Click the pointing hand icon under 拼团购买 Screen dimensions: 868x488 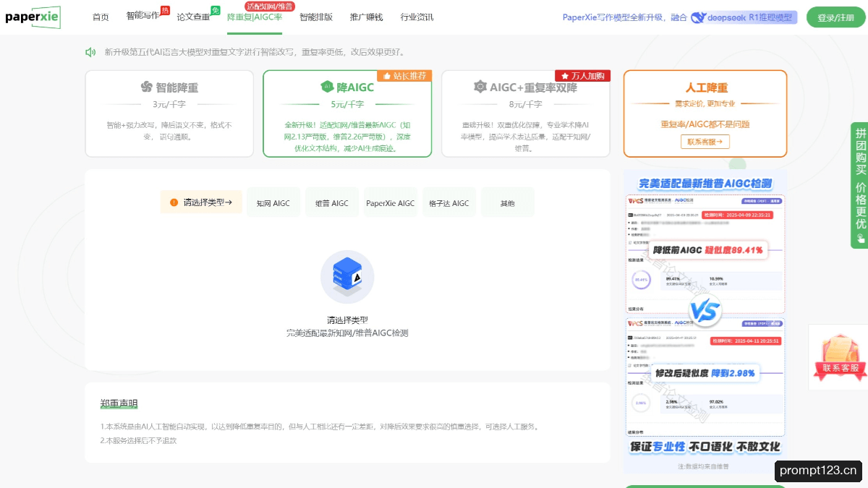[860, 237]
